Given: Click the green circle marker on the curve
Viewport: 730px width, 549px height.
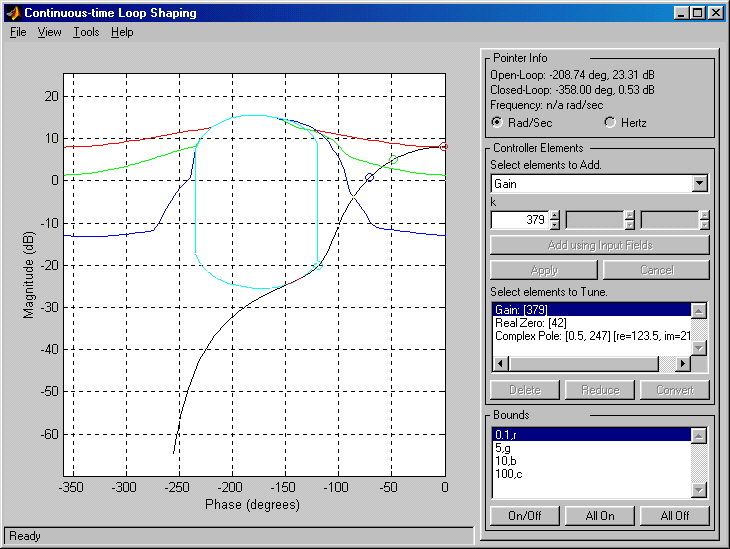Looking at the screenshot, I should [393, 160].
